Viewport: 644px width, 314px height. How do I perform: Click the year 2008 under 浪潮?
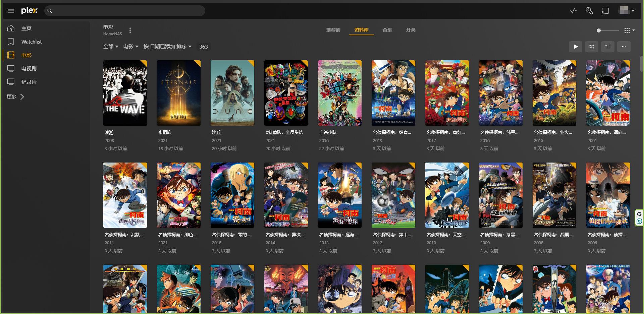pos(109,140)
